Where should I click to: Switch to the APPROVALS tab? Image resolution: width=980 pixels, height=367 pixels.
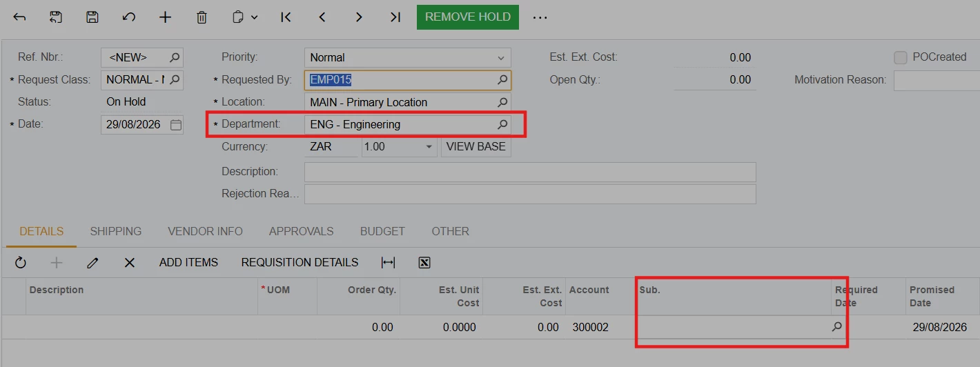click(301, 231)
